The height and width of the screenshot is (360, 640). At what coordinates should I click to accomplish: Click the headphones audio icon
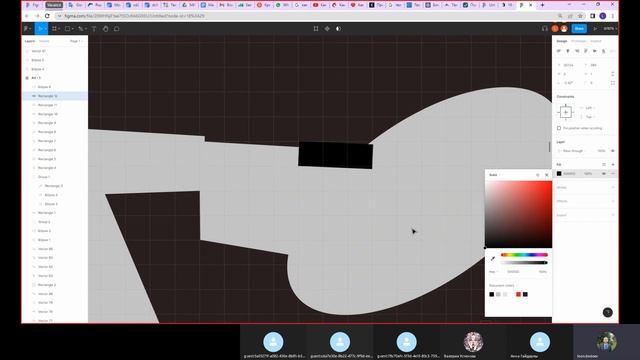coord(544,29)
